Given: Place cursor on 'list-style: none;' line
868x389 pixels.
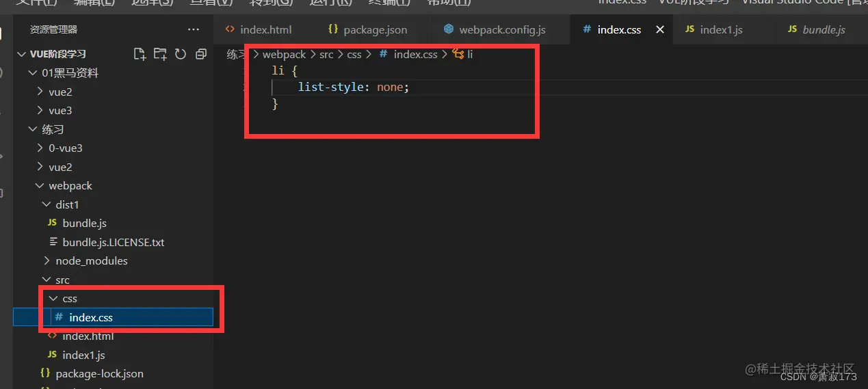Looking at the screenshot, I should pyautogui.click(x=354, y=88).
